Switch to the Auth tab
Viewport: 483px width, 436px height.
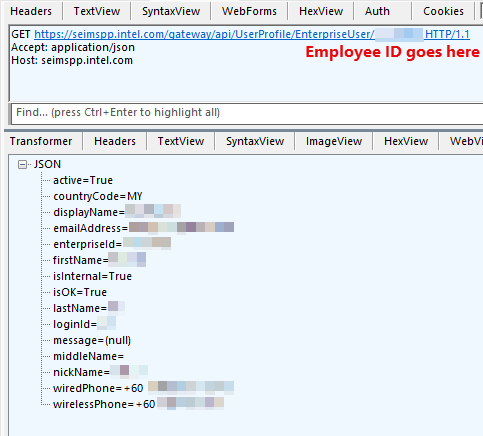pyautogui.click(x=377, y=11)
